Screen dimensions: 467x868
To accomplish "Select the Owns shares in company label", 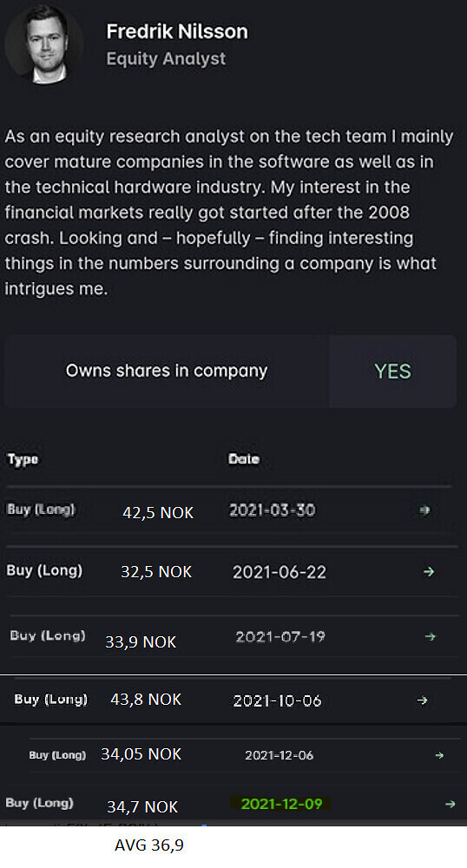I will pos(167,371).
